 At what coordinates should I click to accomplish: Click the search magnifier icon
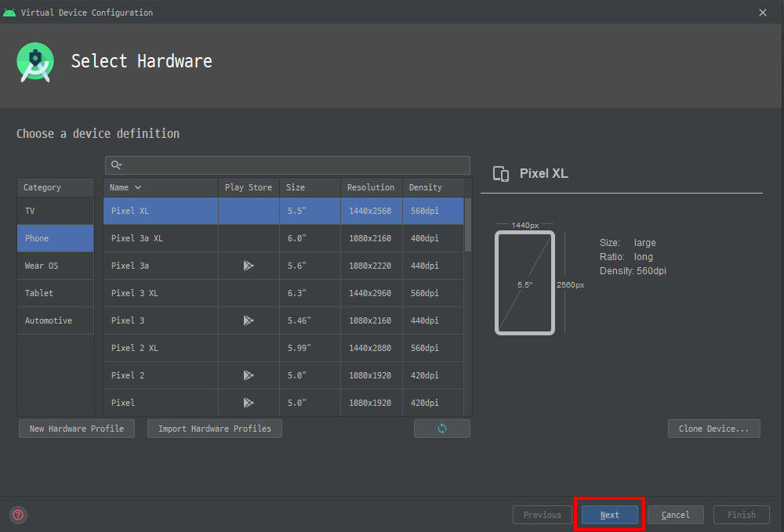(116, 165)
